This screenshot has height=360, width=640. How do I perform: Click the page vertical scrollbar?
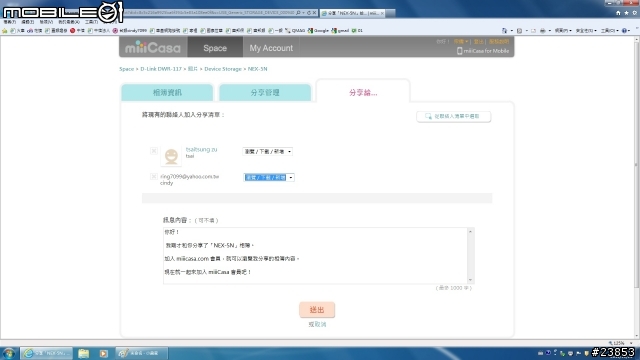point(637,188)
